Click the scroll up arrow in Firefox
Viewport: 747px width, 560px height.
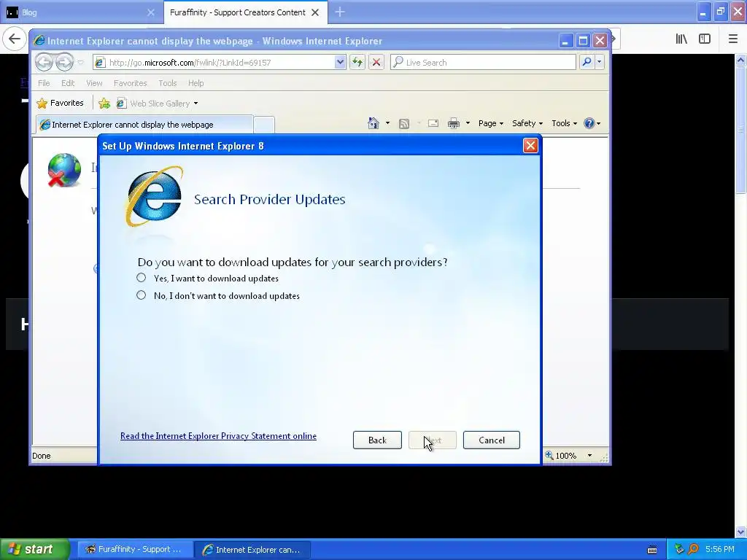click(x=740, y=60)
